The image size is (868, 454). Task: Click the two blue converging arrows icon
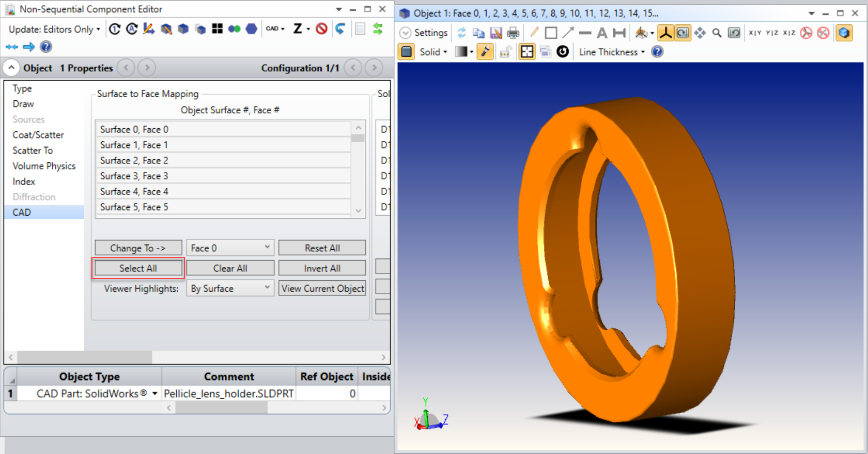(x=12, y=47)
